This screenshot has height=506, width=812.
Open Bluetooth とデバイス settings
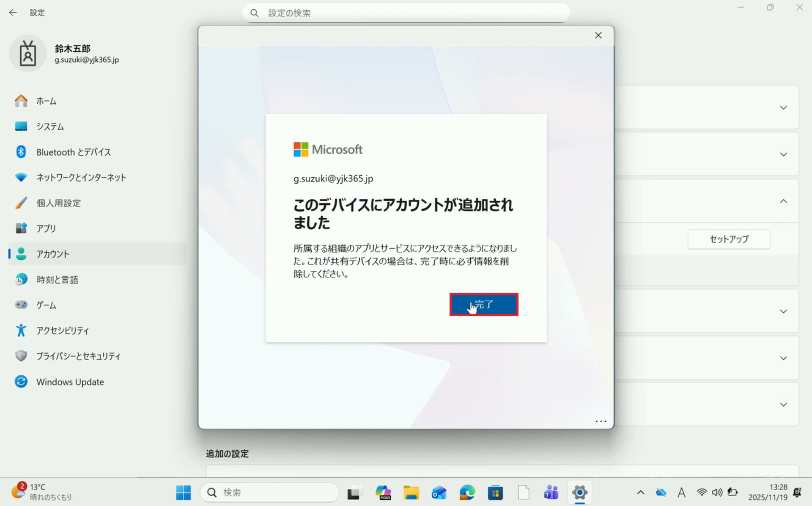73,152
